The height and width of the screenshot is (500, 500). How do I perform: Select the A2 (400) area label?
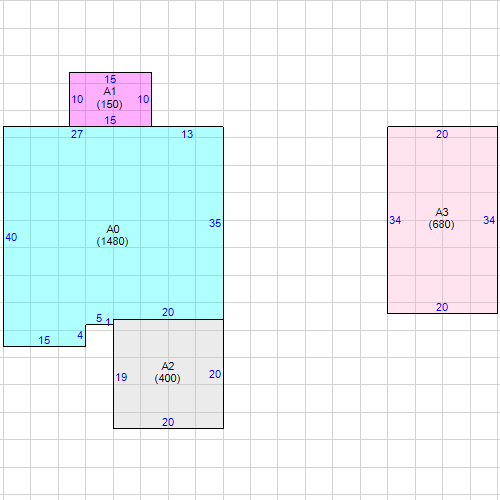point(168,372)
